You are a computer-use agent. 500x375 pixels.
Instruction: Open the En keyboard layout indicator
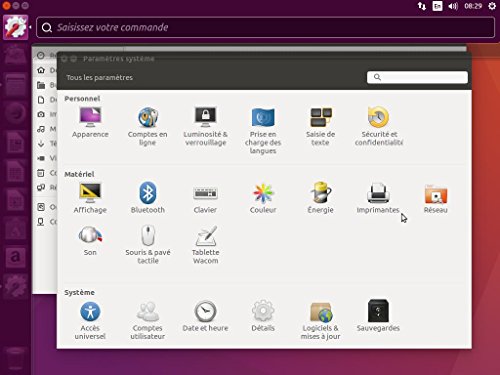437,6
